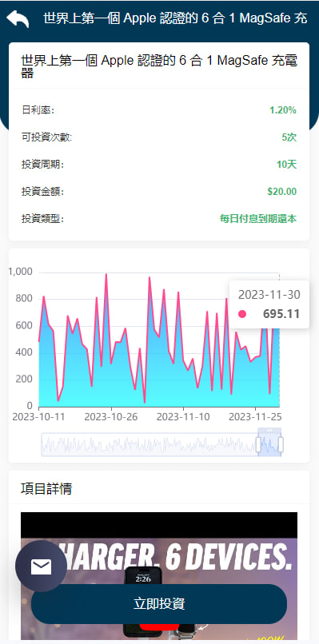Click the 2023-10-26 axis label

(x=111, y=417)
